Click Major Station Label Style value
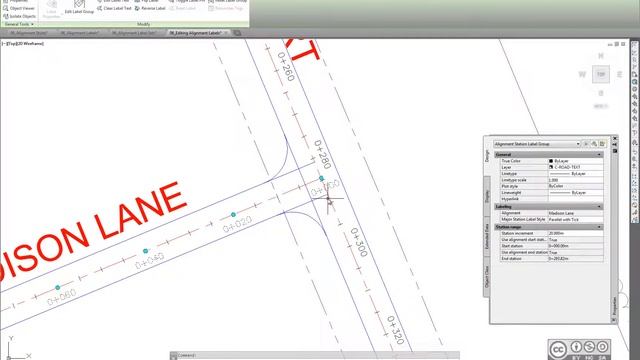Screen dimensions: 640x360 point(575,220)
